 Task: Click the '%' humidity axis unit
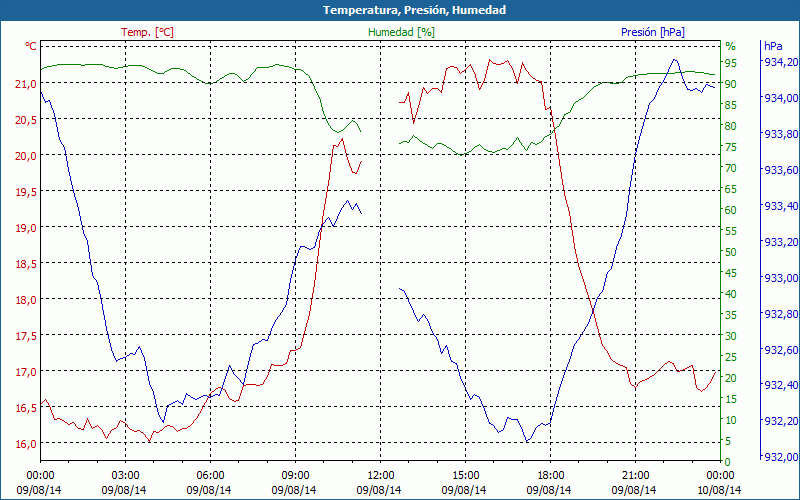pos(731,46)
